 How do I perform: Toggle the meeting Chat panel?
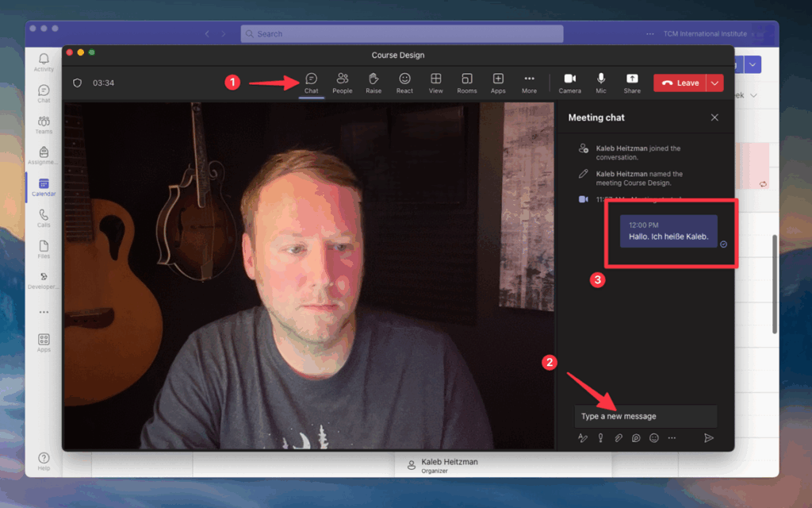[312, 83]
